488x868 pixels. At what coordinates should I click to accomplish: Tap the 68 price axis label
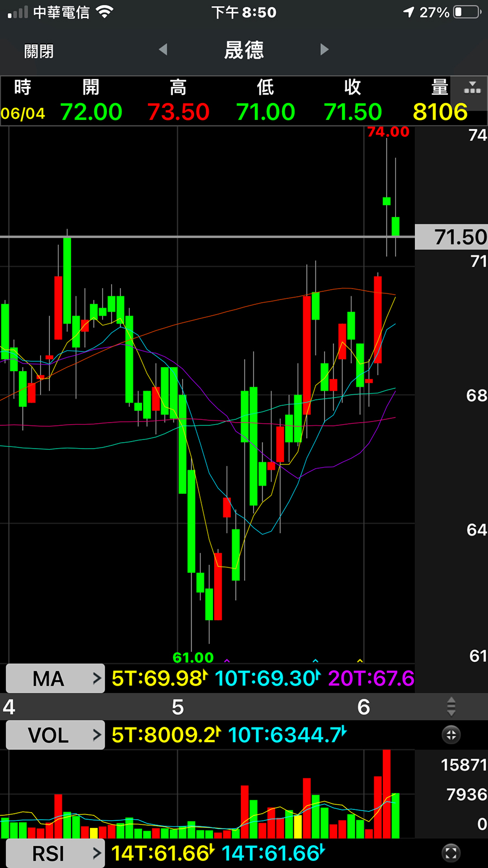477,395
